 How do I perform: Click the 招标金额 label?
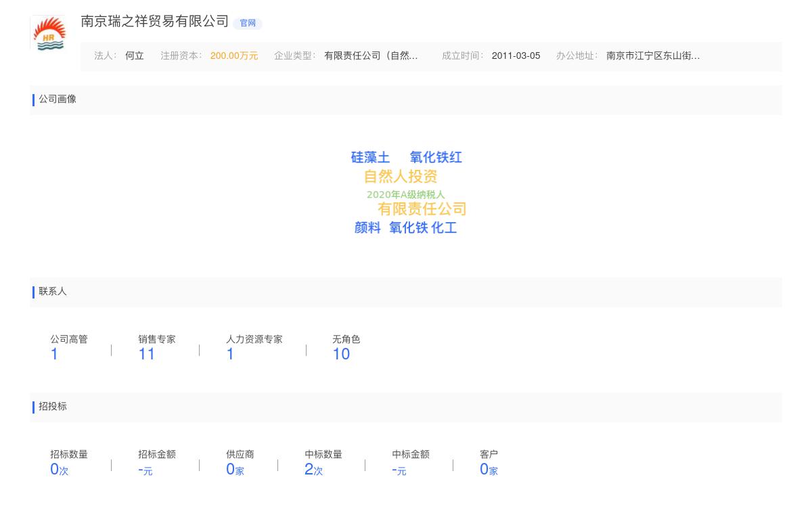tap(157, 455)
